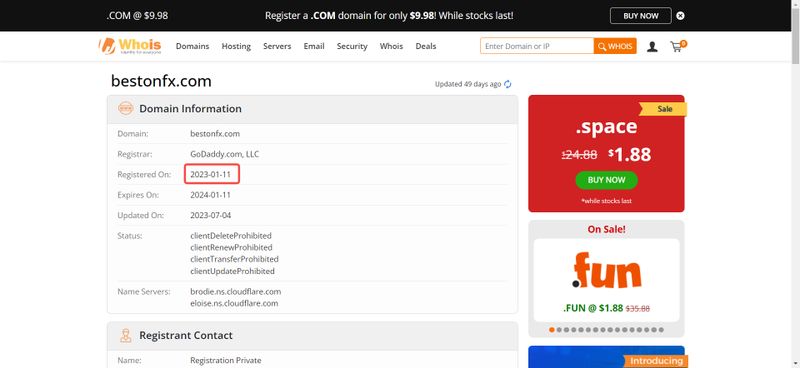This screenshot has height=368, width=800.
Task: Open the Email menu
Action: pos(314,46)
